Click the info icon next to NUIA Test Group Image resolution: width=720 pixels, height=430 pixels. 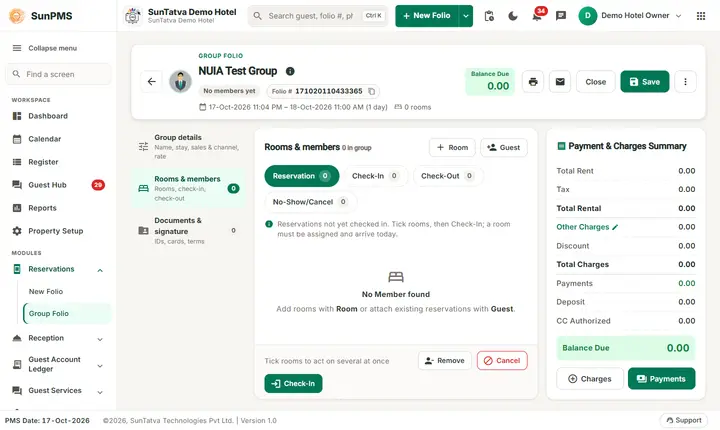point(290,71)
